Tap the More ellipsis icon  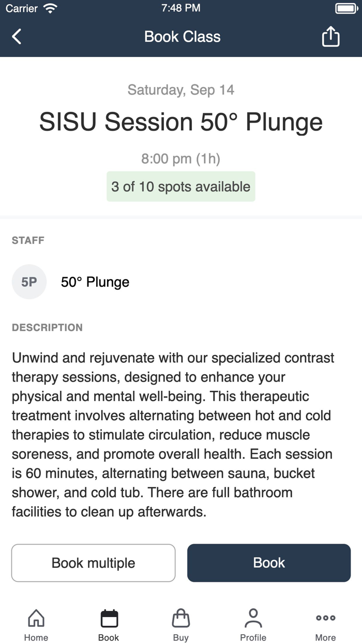tap(325, 617)
